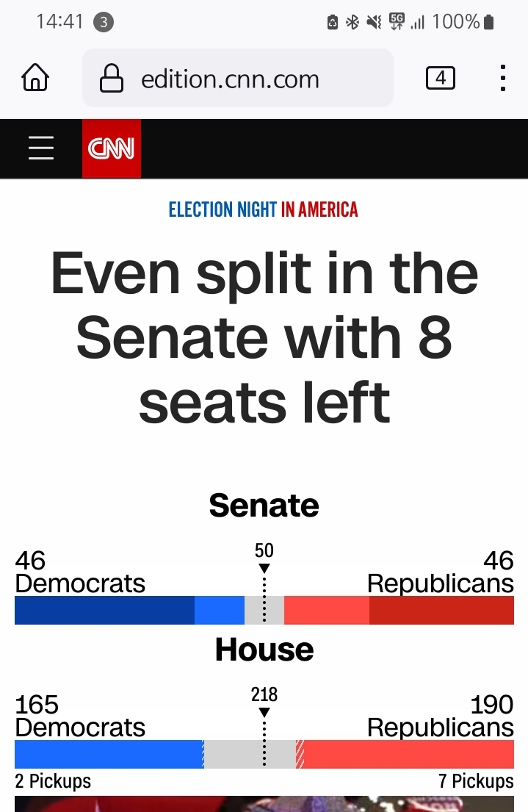
Task: Select the Senate results heading
Action: coord(264,506)
